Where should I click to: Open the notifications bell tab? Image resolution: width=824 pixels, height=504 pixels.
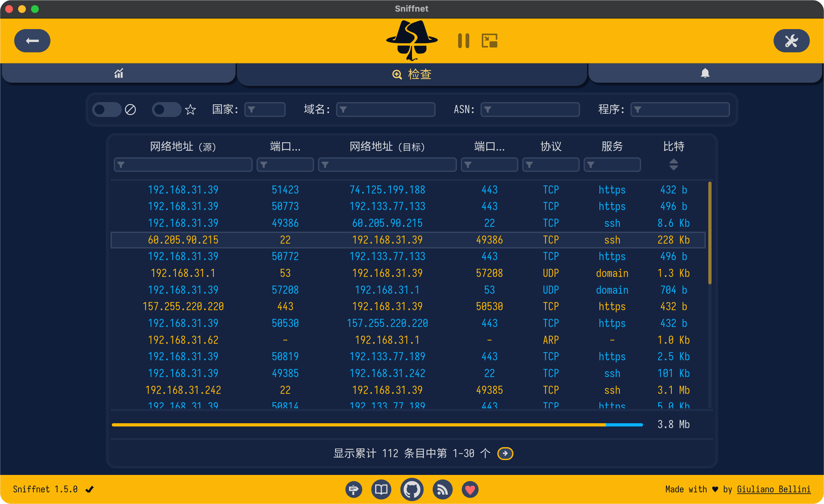(705, 73)
